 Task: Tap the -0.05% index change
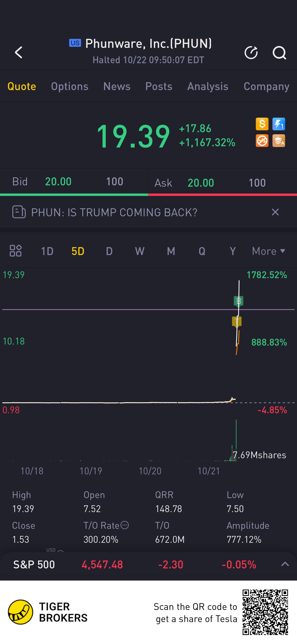[239, 565]
